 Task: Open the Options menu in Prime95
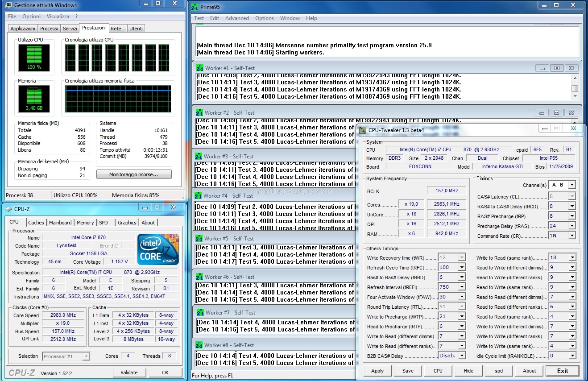click(x=265, y=18)
